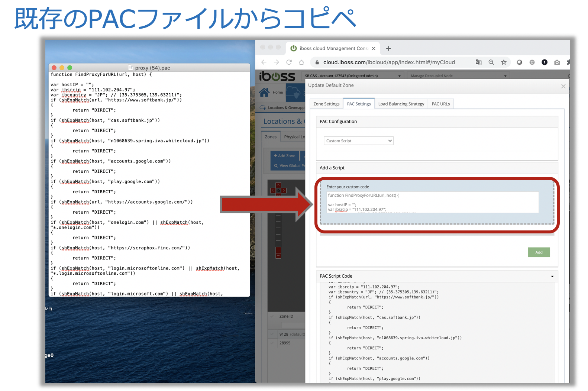Open Manage Decoupled Node dropdown
Viewport: 588px width, 391px height.
[x=458, y=76]
